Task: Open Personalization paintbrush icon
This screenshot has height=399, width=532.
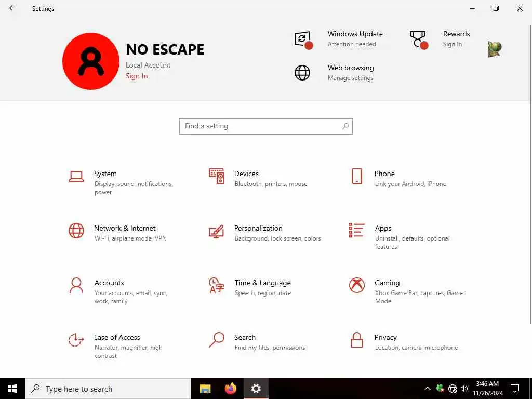Action: pyautogui.click(x=216, y=231)
